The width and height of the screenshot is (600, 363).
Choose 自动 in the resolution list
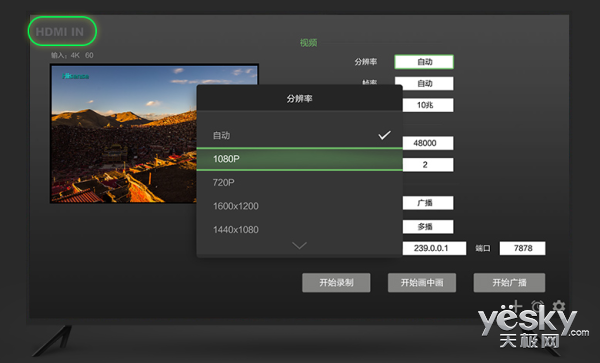300,135
